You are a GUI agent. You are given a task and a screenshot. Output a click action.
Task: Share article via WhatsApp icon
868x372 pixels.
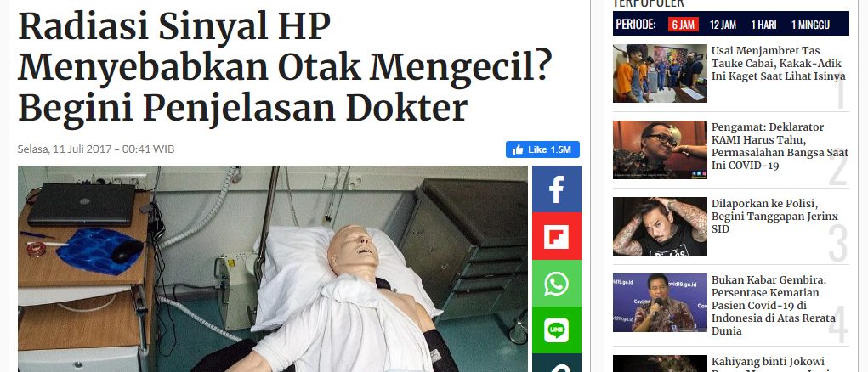click(x=556, y=283)
